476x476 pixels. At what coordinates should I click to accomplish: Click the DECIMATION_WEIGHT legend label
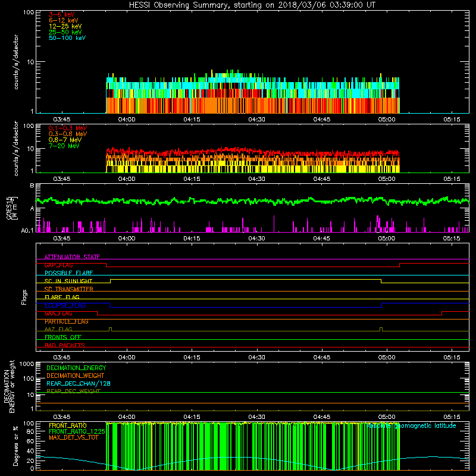76,375
